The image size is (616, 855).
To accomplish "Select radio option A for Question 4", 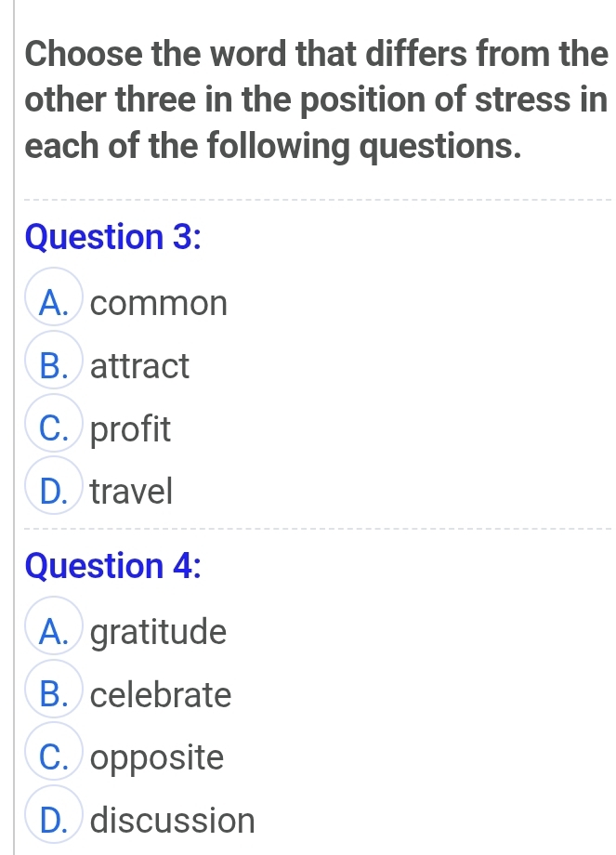I will point(58,632).
